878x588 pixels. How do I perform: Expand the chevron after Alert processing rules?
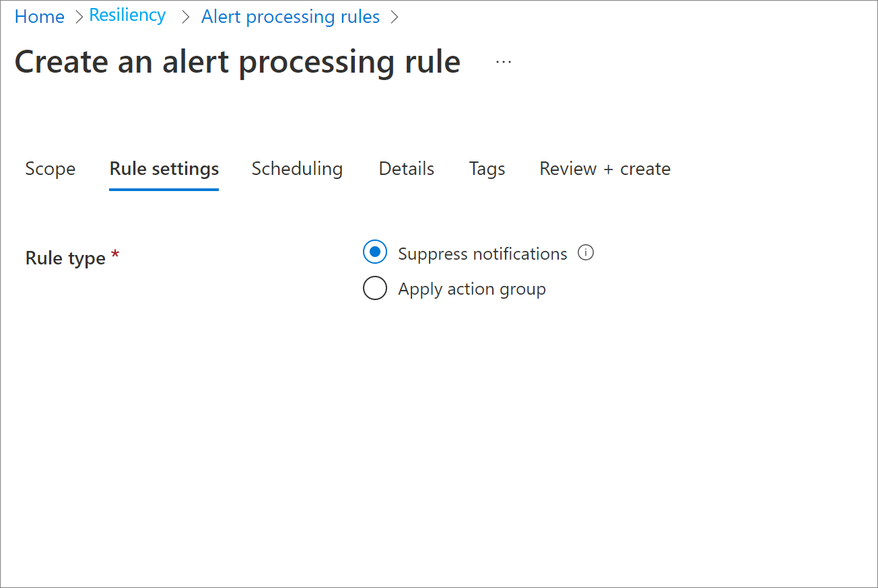[395, 16]
